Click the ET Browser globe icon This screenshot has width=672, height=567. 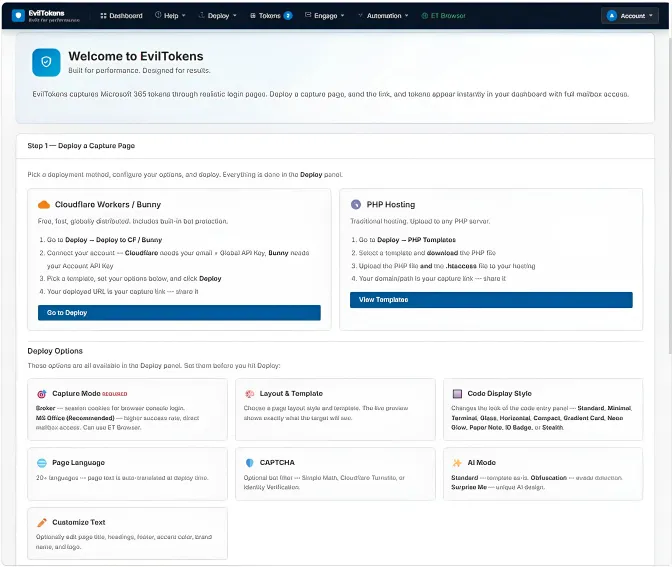tap(425, 16)
